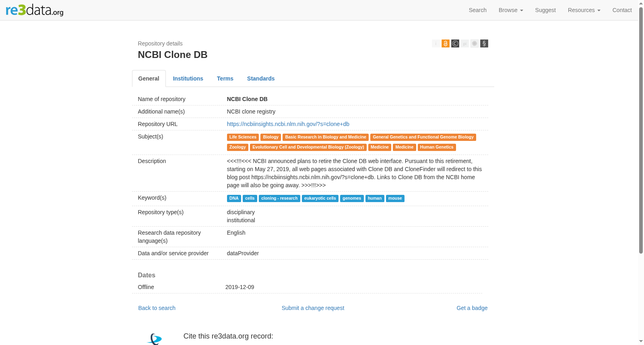Switch to the Terms tab
The image size is (644, 345).
click(225, 79)
